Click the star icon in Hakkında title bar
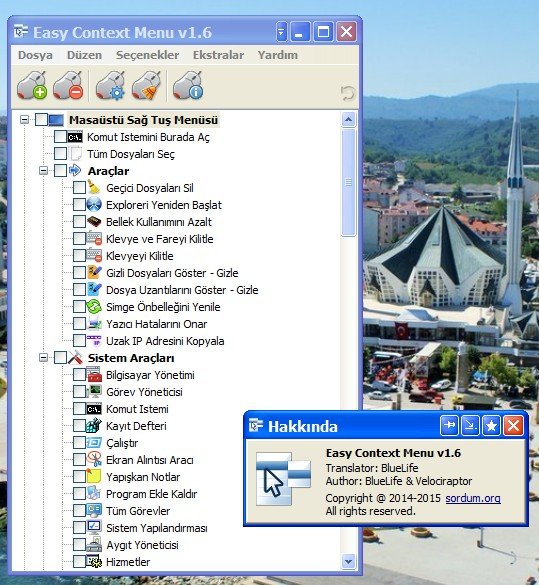The width and height of the screenshot is (539, 585). tap(491, 426)
